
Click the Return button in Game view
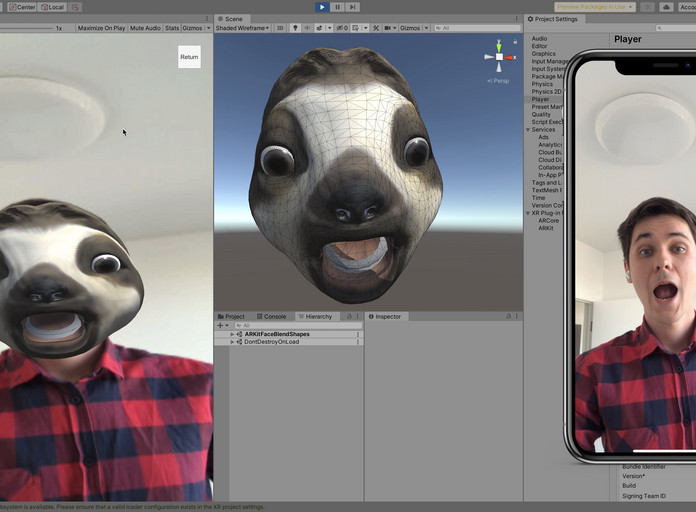click(x=189, y=57)
